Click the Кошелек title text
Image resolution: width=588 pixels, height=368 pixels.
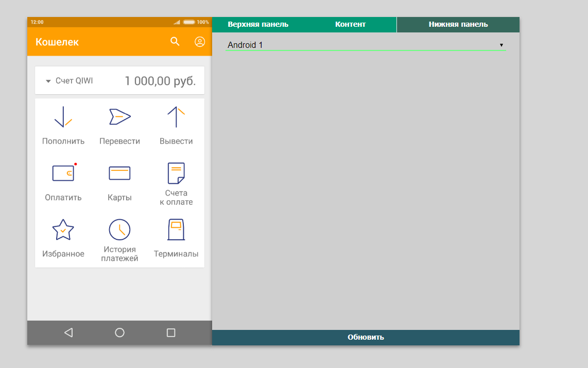[57, 42]
